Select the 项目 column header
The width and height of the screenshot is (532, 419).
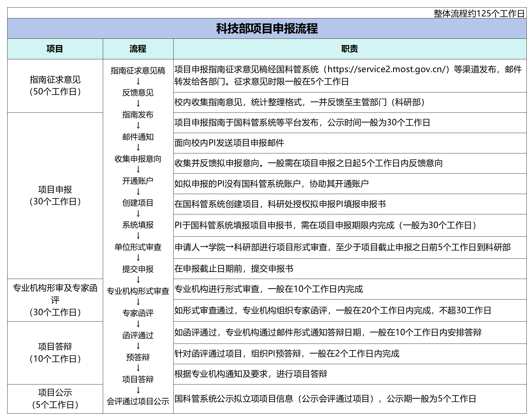pos(55,49)
